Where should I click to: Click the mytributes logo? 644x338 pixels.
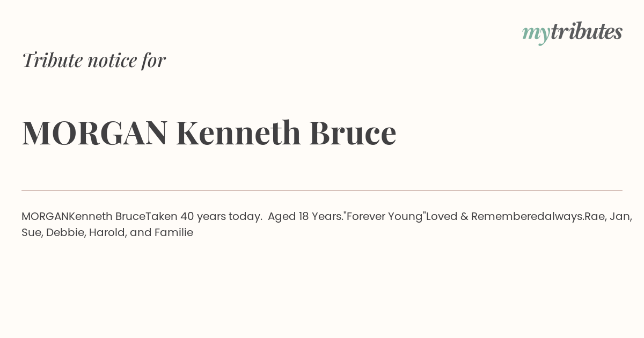pos(572,33)
